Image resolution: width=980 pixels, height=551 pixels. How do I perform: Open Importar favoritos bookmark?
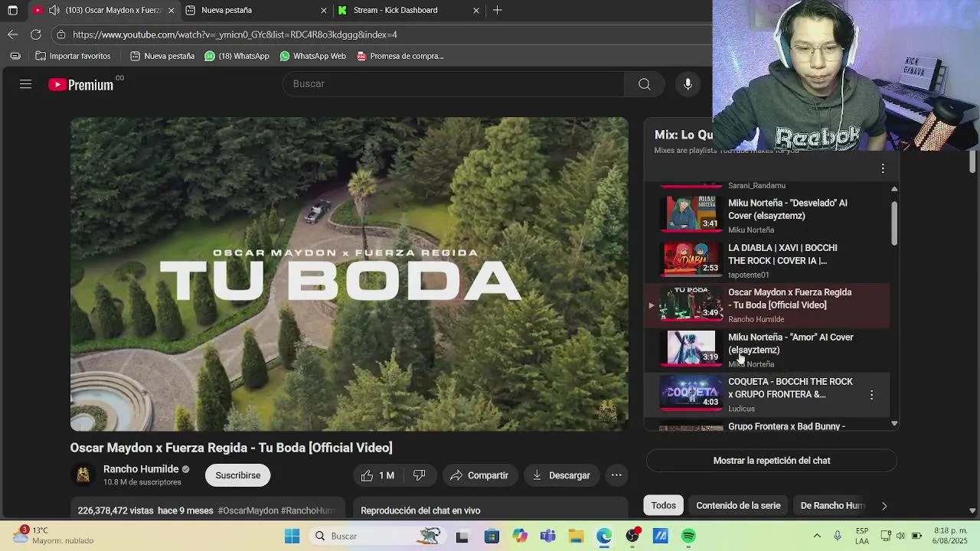coord(73,56)
